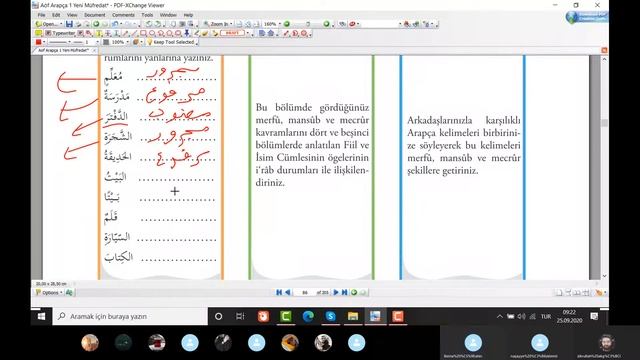Screen dimensions: 640x360
Task: Click the gray fill color swatch
Action: tap(106, 42)
